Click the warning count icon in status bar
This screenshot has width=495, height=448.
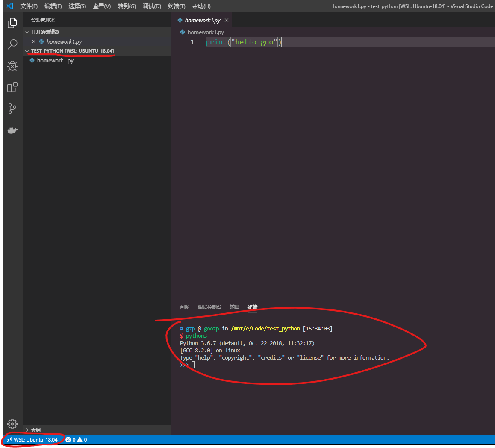click(x=80, y=440)
